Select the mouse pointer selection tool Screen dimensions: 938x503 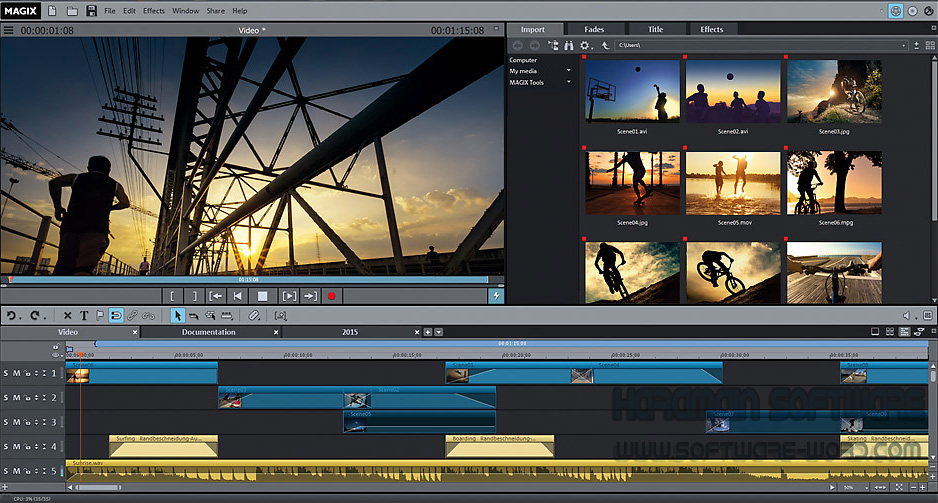(x=179, y=315)
